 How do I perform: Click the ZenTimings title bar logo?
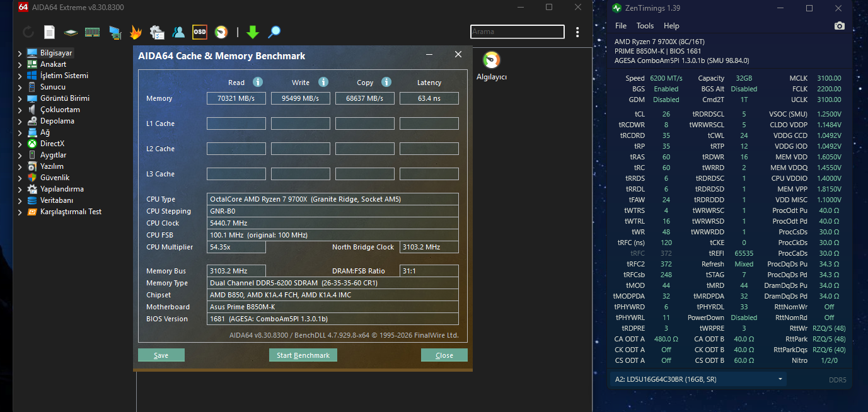(x=616, y=8)
